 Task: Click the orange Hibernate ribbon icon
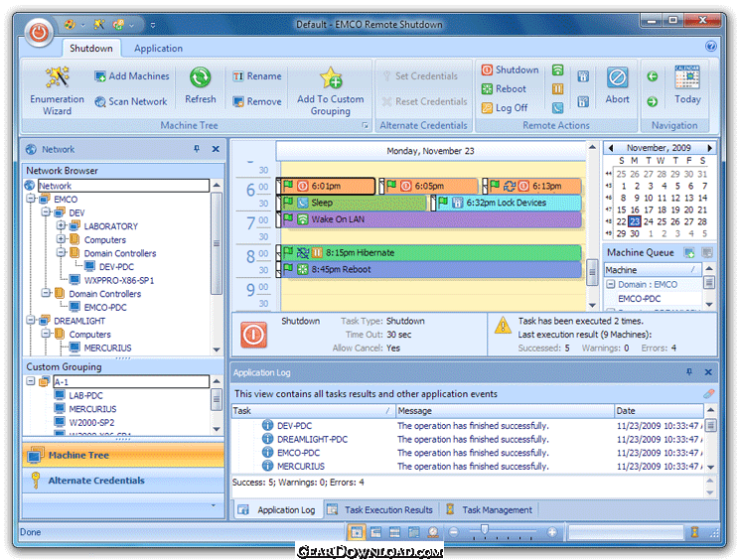pyautogui.click(x=557, y=89)
